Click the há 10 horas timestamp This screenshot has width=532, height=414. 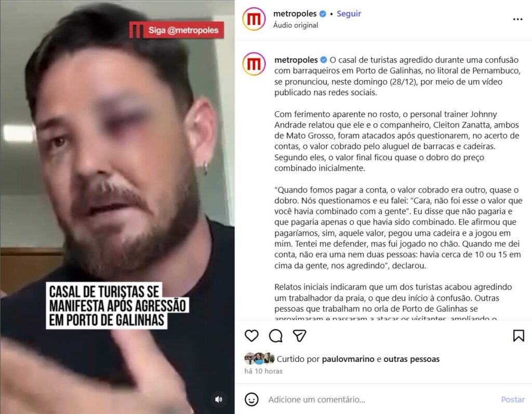263,371
